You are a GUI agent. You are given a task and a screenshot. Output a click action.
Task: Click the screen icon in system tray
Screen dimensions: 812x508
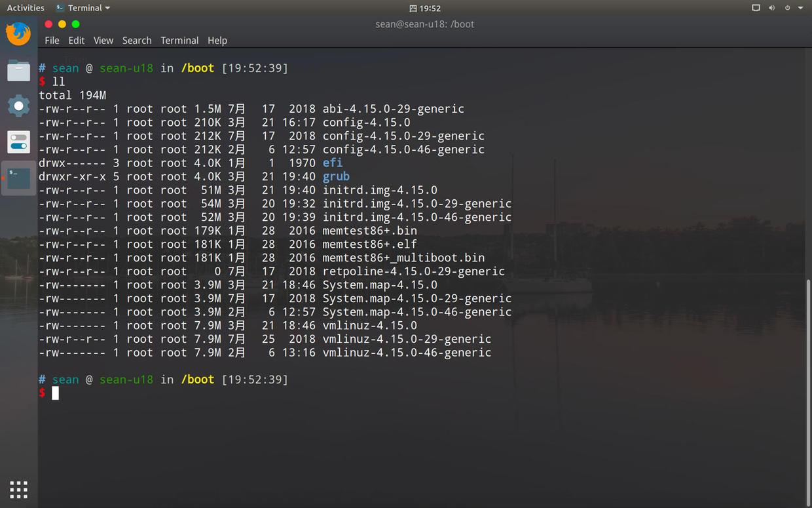coord(756,8)
